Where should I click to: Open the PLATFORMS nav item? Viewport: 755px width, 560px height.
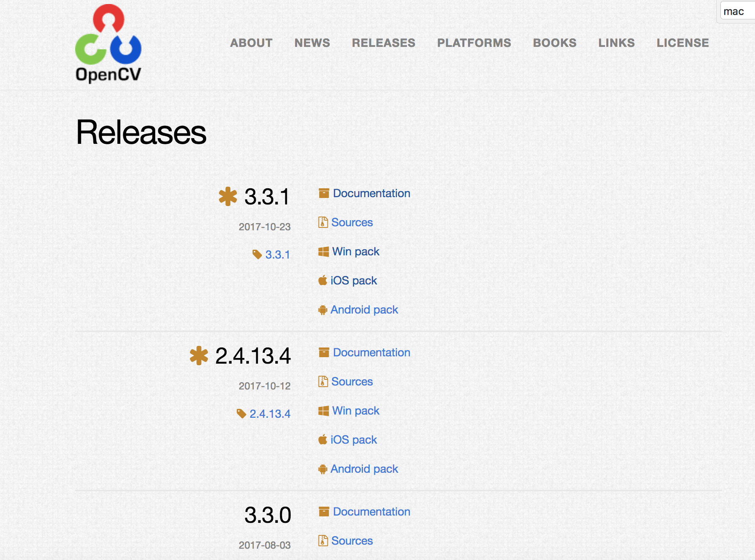click(474, 43)
